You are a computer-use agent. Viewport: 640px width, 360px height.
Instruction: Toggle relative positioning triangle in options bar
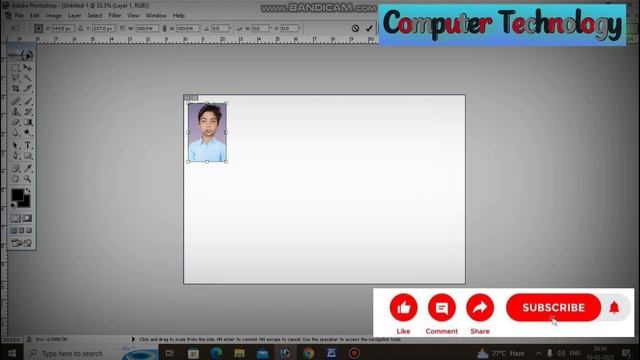pos(80,28)
